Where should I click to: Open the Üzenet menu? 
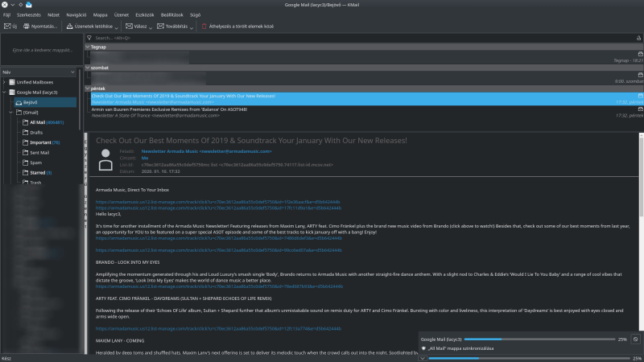[122, 14]
